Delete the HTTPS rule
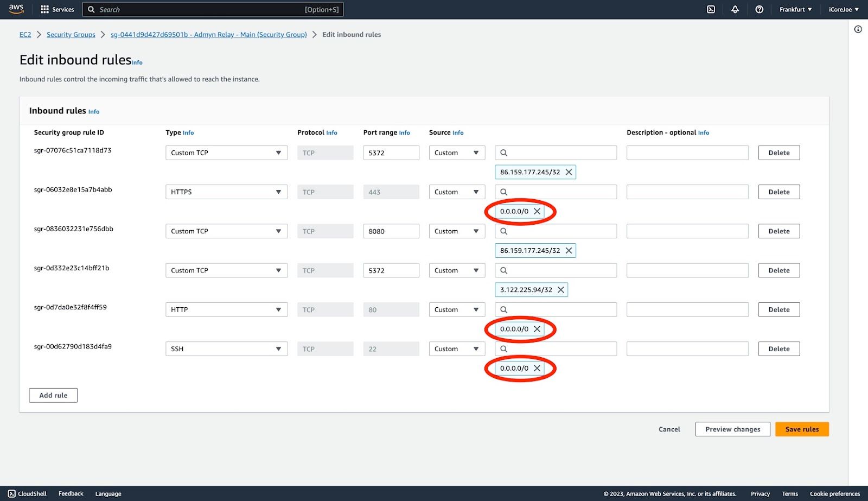 (x=779, y=192)
